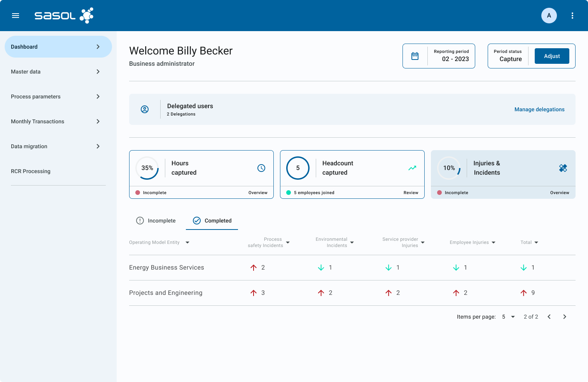The width and height of the screenshot is (588, 382).
Task: Click the 35% Hours captured progress ring
Action: [x=147, y=168]
